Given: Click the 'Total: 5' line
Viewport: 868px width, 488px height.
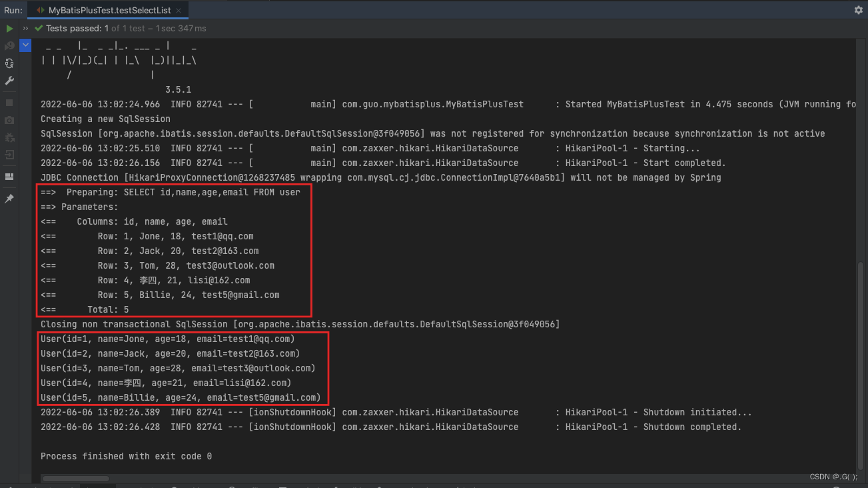Looking at the screenshot, I should click(85, 309).
